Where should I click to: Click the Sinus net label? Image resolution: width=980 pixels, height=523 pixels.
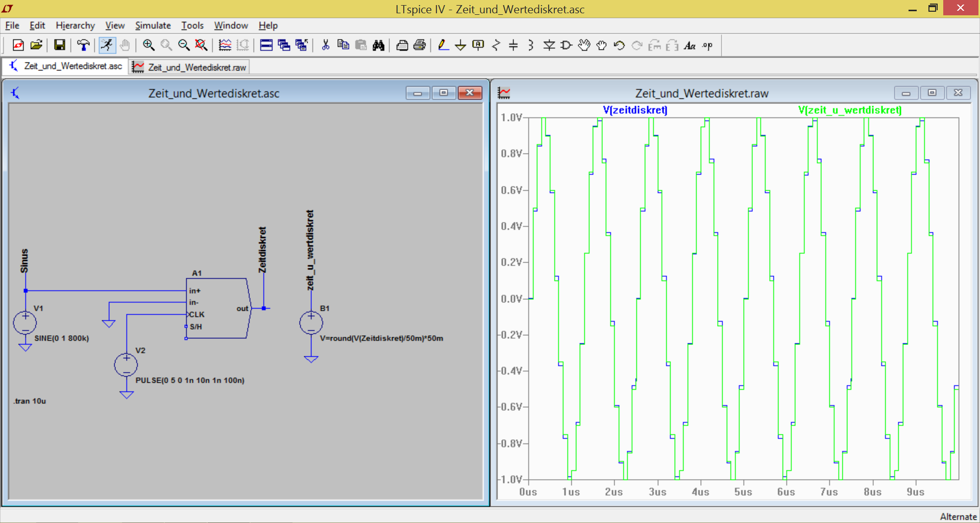(x=24, y=261)
